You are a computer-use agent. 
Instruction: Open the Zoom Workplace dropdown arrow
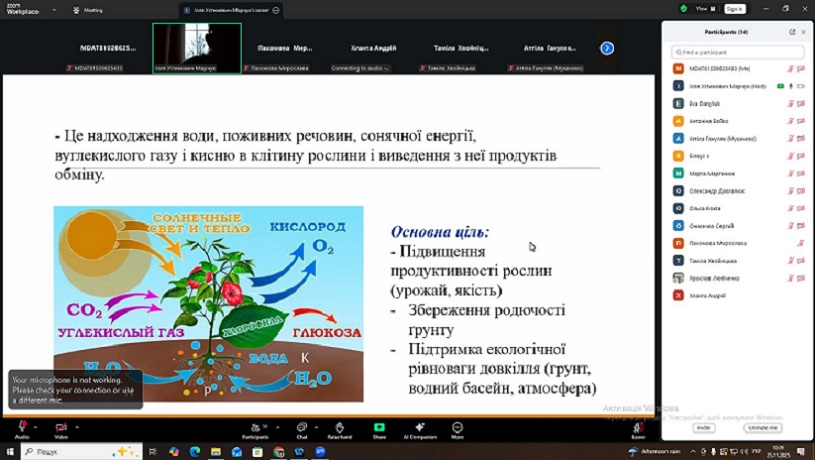point(54,9)
